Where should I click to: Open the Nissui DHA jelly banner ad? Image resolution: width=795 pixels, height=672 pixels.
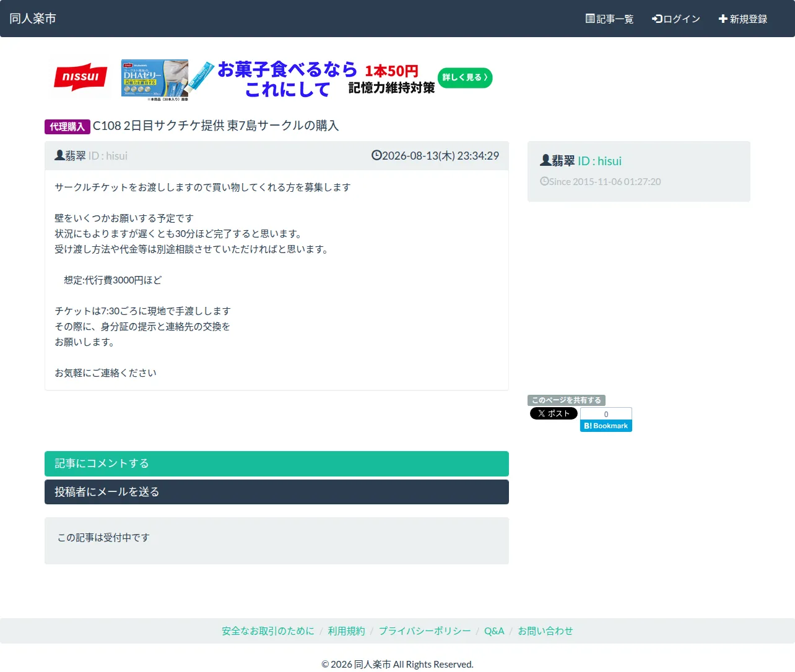[x=271, y=80]
